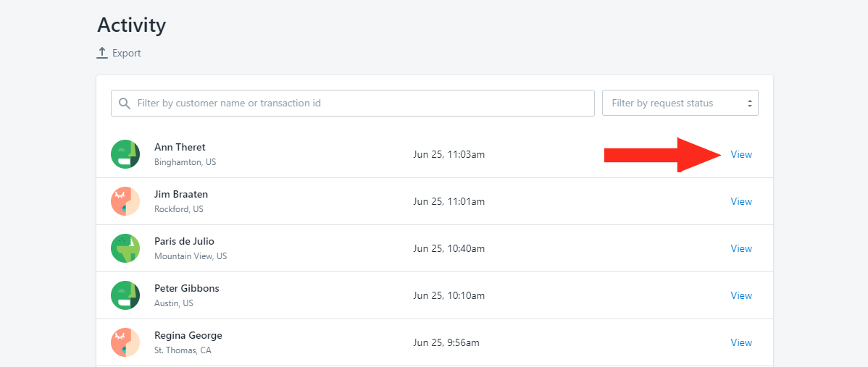View Jim Braaten's request
Screen dimensions: 868x367
(x=741, y=202)
